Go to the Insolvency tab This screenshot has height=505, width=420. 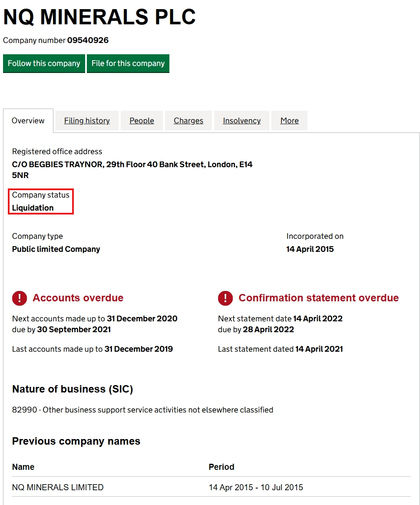tap(241, 121)
